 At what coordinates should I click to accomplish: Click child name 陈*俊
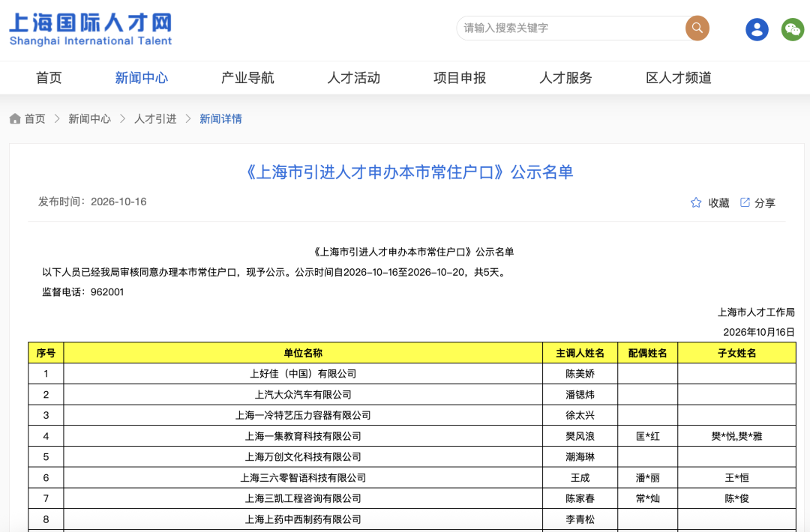[x=737, y=498]
